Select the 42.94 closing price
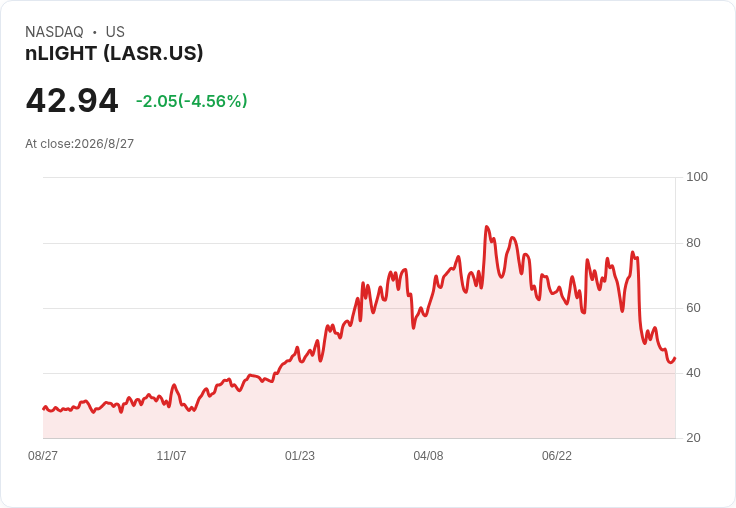Viewport: 736px width, 508px height. (x=72, y=100)
